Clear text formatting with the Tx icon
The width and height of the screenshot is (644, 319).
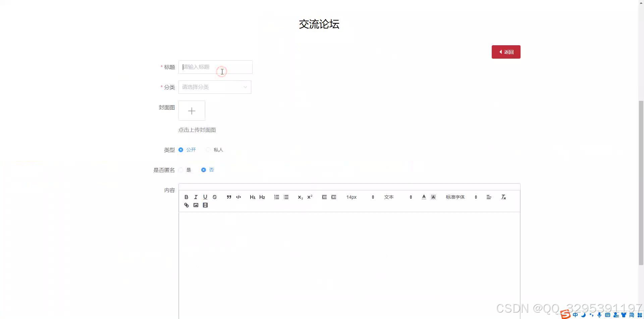[x=503, y=197]
